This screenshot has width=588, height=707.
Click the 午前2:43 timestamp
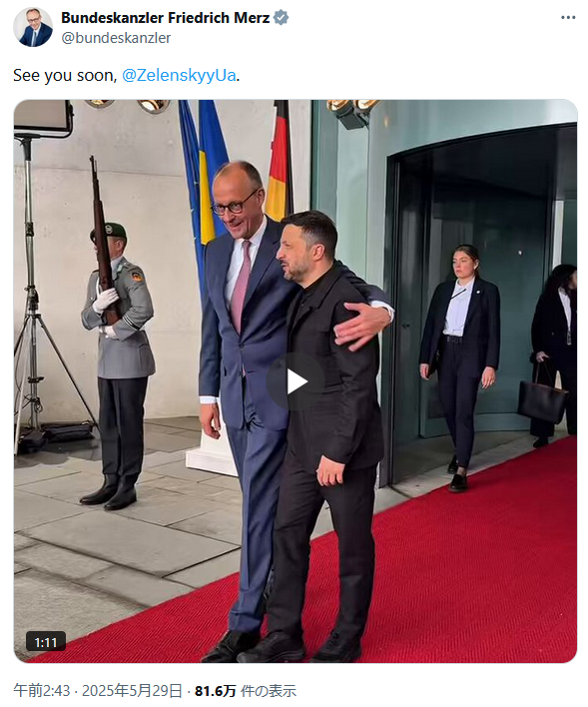(x=42, y=691)
